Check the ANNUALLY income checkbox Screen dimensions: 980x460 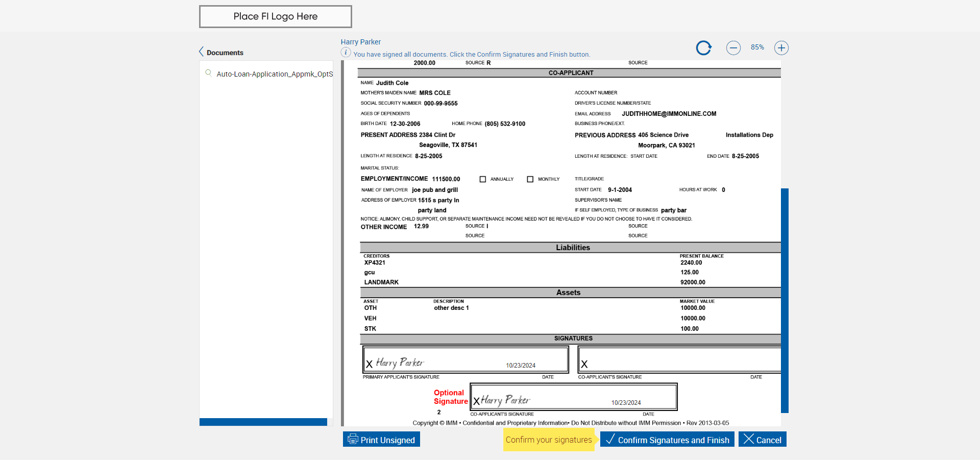click(483, 179)
